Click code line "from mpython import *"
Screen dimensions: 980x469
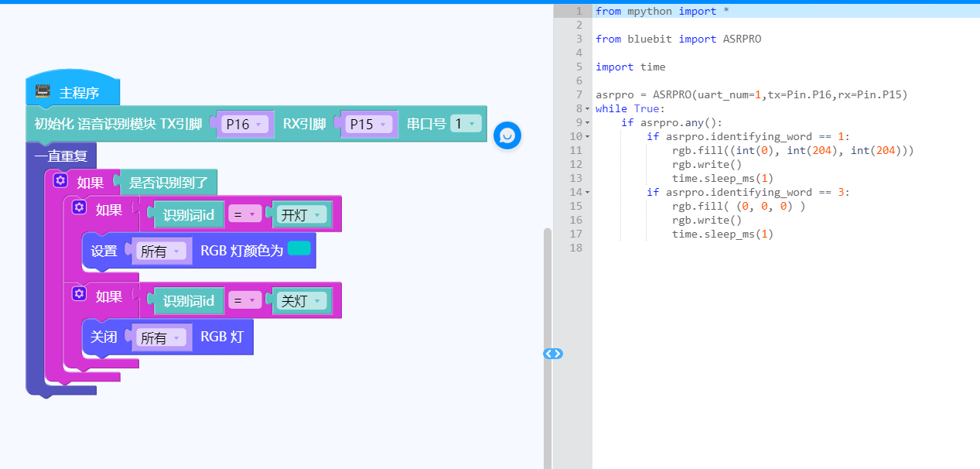click(x=662, y=11)
